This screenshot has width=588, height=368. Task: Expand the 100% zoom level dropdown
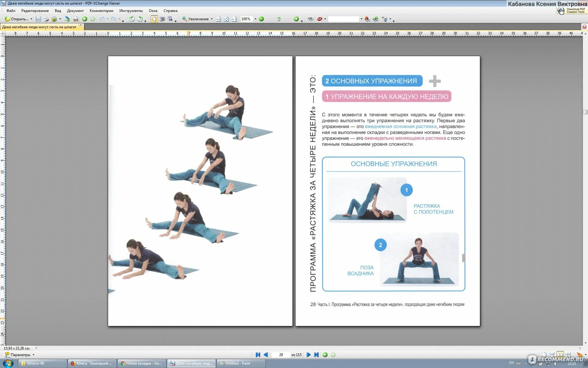[255, 19]
